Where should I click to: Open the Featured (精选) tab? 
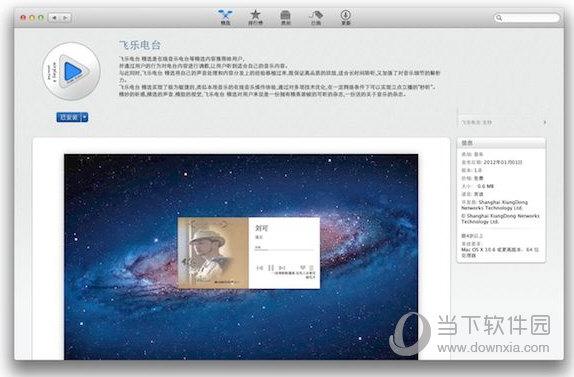click(225, 17)
